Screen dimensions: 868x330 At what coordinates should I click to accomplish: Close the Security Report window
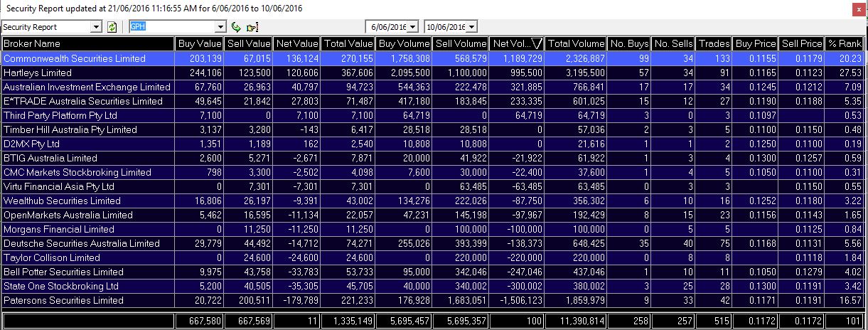860,8
